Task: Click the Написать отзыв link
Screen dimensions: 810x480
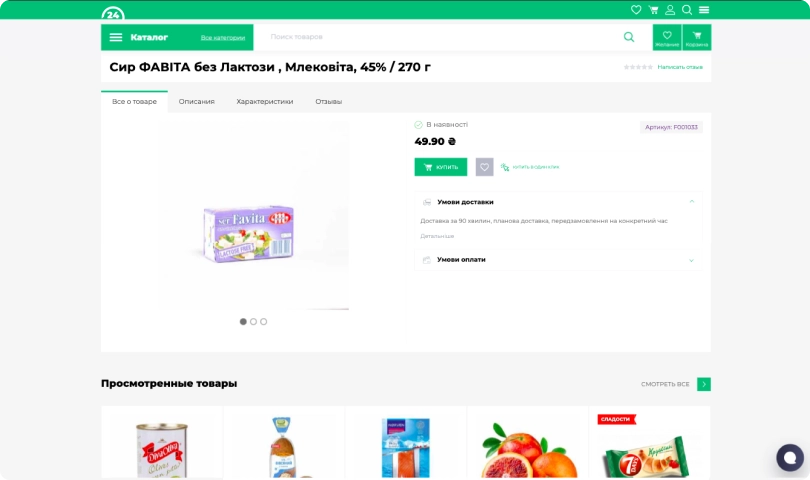Action: click(x=680, y=67)
